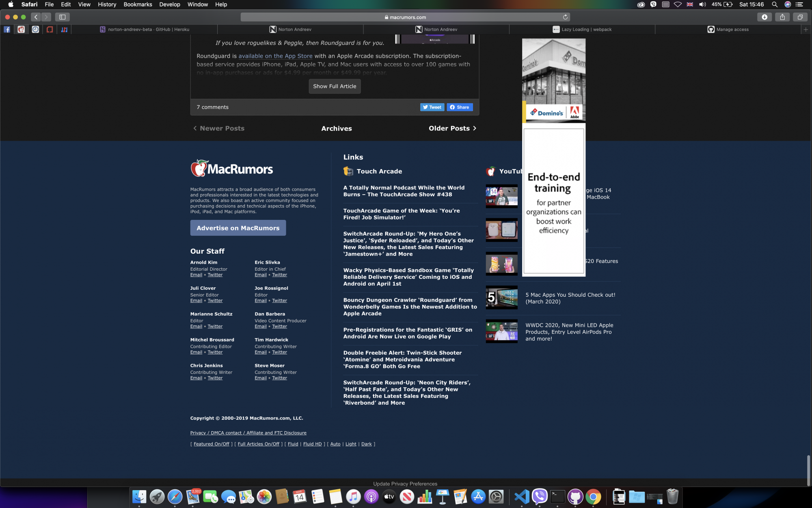Image resolution: width=812 pixels, height=508 pixels.
Task: Switch layout to Fluid
Action: coord(293,444)
